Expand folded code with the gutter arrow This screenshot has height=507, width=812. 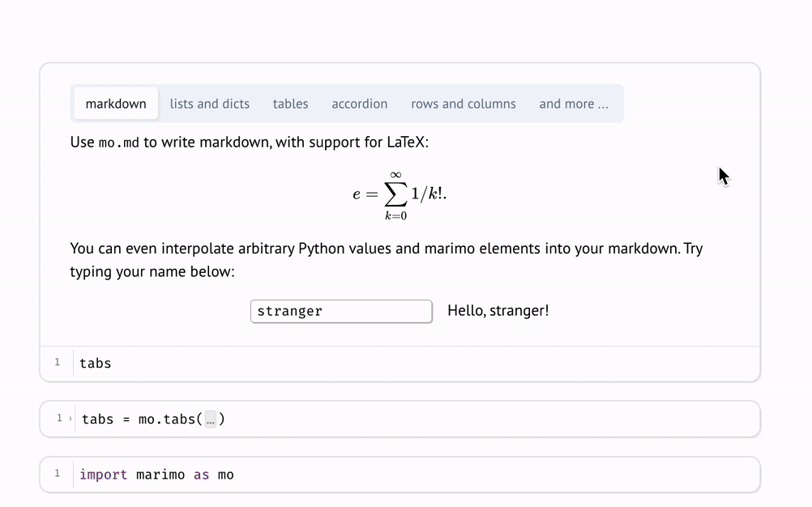point(71,419)
